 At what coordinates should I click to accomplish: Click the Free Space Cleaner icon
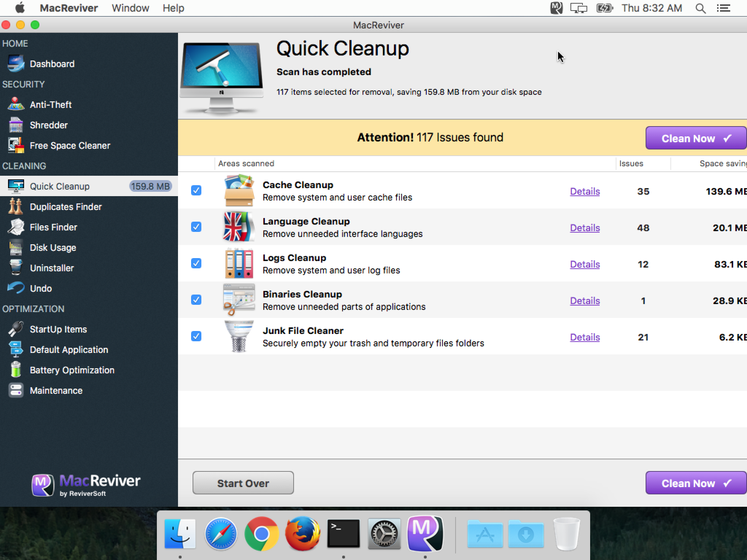coord(16,145)
